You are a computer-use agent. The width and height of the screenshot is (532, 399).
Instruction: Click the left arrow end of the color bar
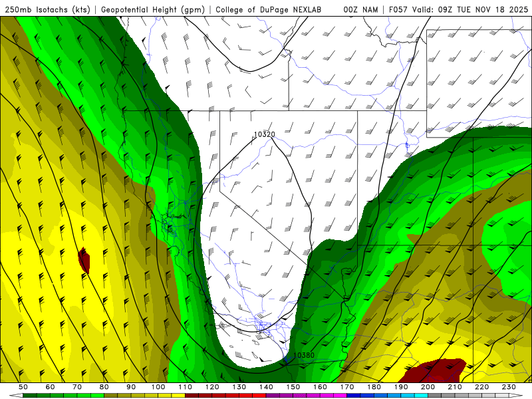pos(16,396)
